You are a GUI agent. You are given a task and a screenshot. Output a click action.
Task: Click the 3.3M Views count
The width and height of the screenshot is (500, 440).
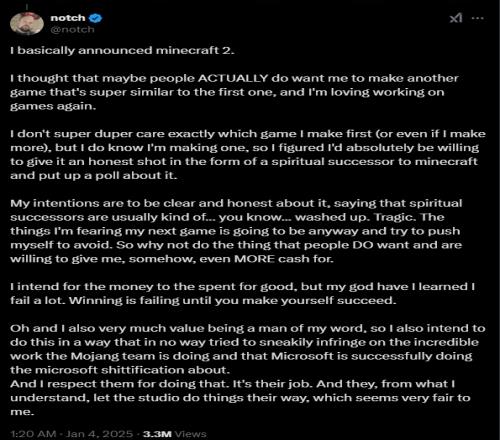[175, 434]
